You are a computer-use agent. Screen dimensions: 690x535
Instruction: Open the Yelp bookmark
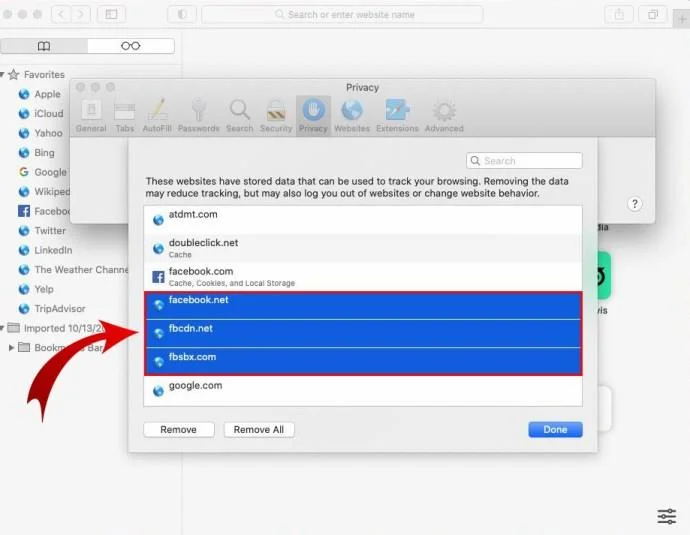pyautogui.click(x=36, y=289)
